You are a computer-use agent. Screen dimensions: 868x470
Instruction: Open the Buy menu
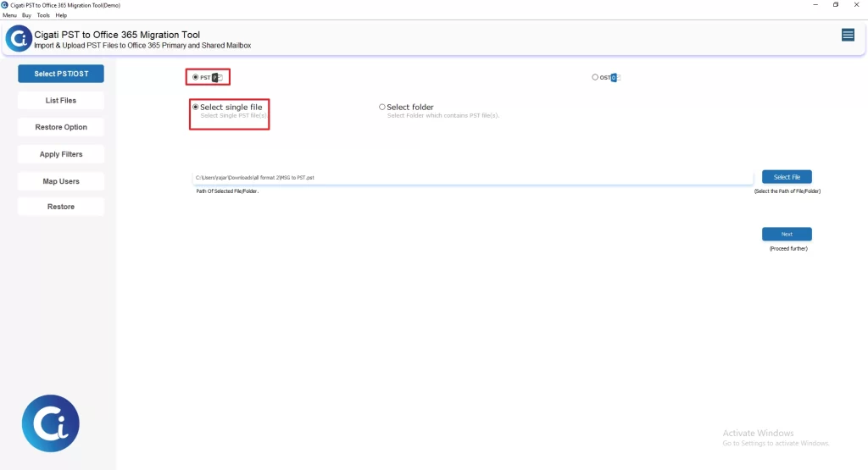coord(26,15)
